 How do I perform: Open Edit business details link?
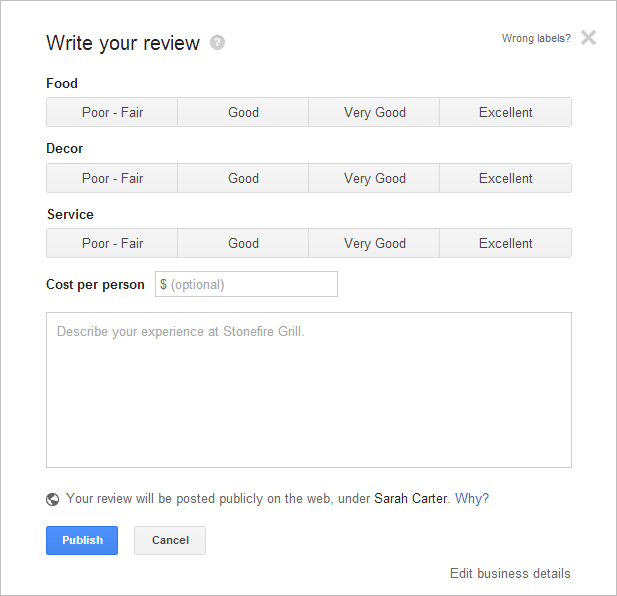click(510, 574)
